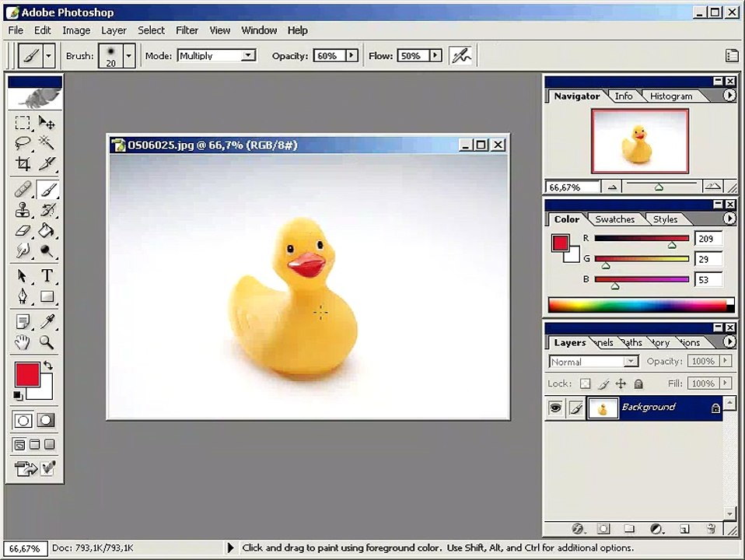Enable Standard Mode editing
The image size is (745, 560).
click(23, 420)
